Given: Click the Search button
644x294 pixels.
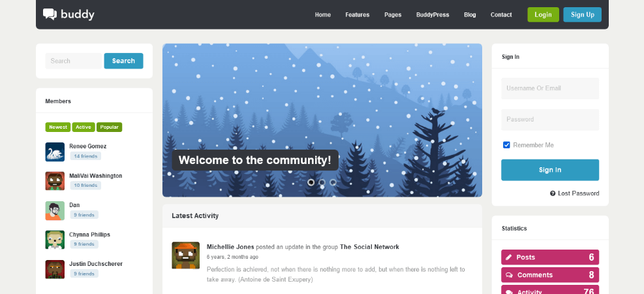Looking at the screenshot, I should (123, 61).
